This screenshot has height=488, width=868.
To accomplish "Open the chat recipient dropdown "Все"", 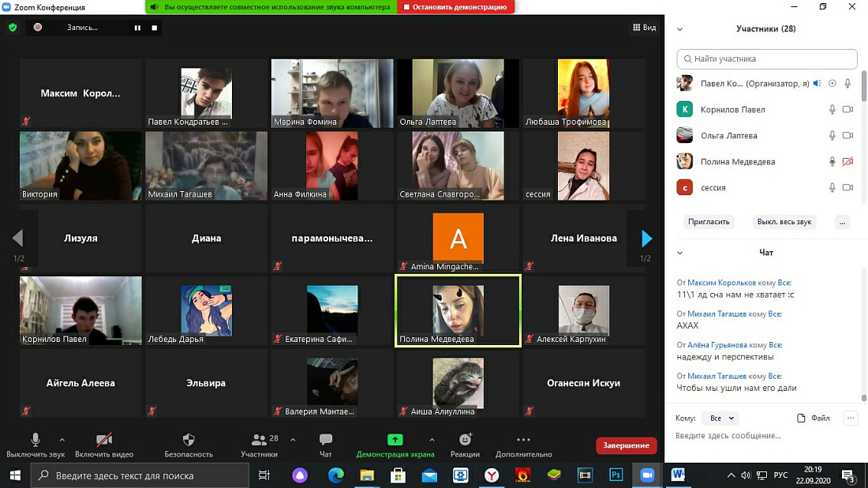I will coord(721,418).
